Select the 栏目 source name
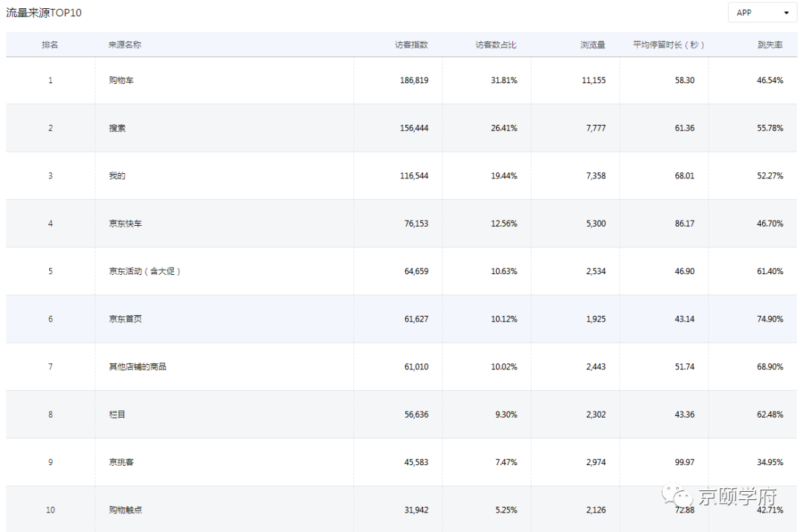The height and width of the screenshot is (532, 803). tap(117, 415)
